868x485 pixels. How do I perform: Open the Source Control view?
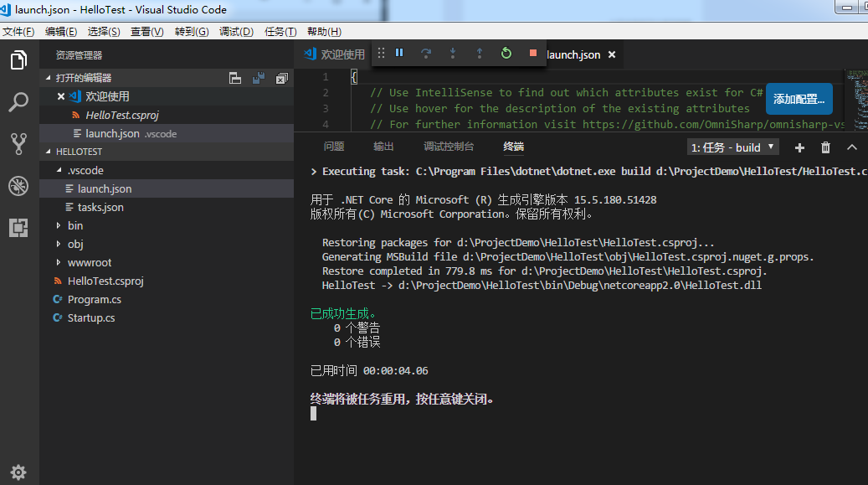(18, 143)
